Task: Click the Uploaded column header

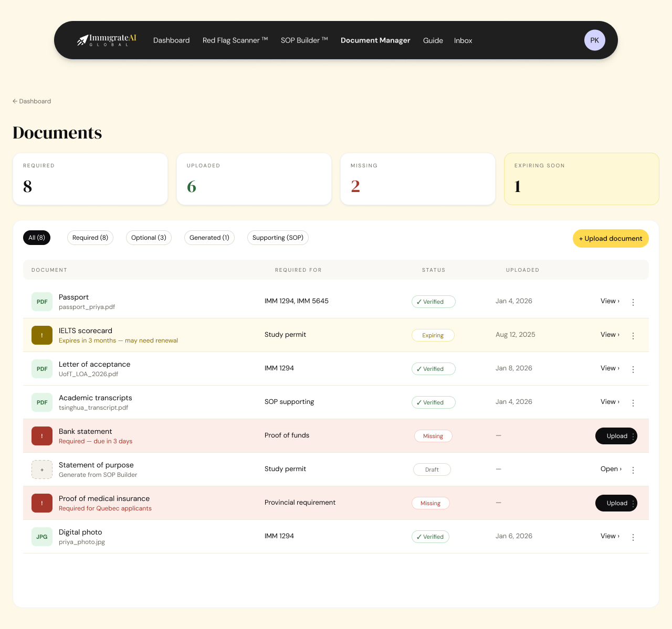Action: coord(522,270)
